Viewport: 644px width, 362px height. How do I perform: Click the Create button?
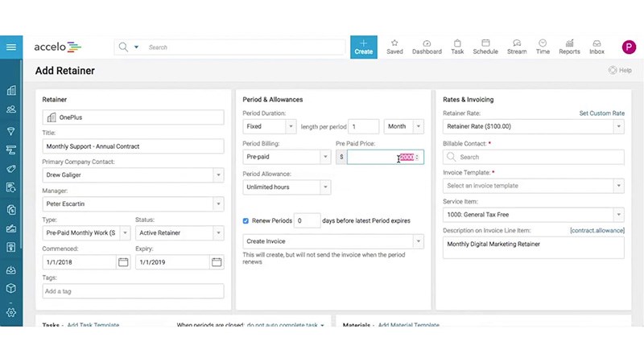pyautogui.click(x=364, y=47)
